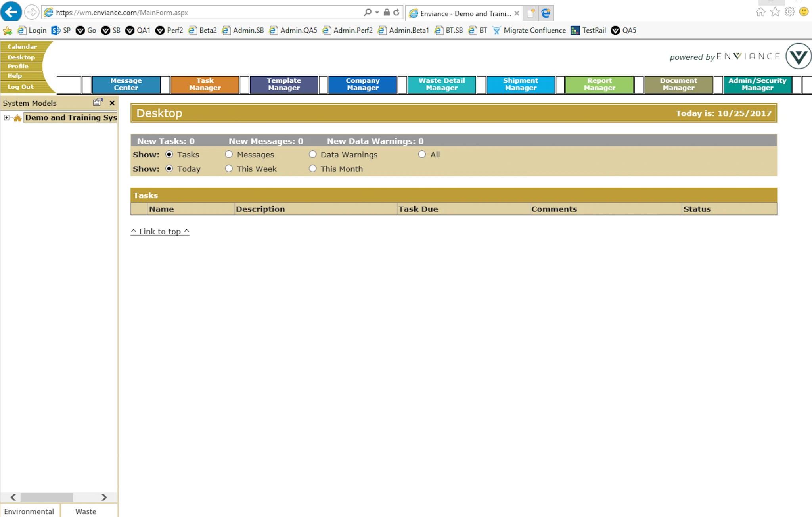
Task: Switch to the Waste bottom tab
Action: 89,511
